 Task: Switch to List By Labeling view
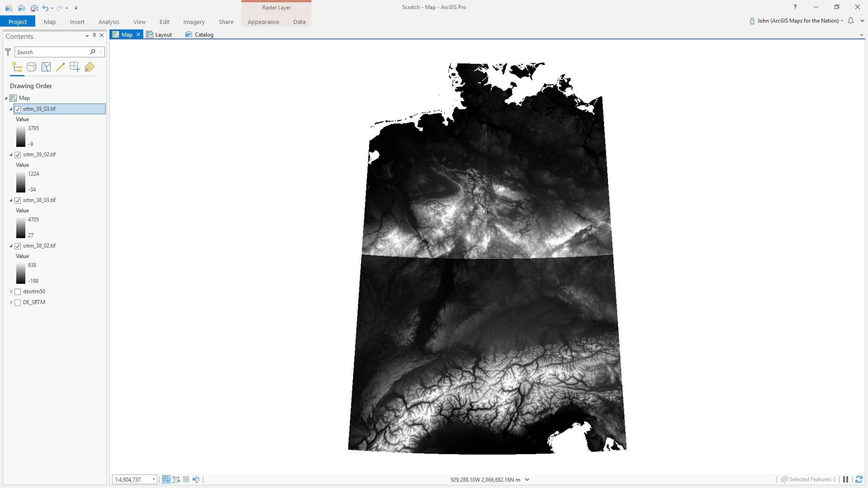[90, 67]
